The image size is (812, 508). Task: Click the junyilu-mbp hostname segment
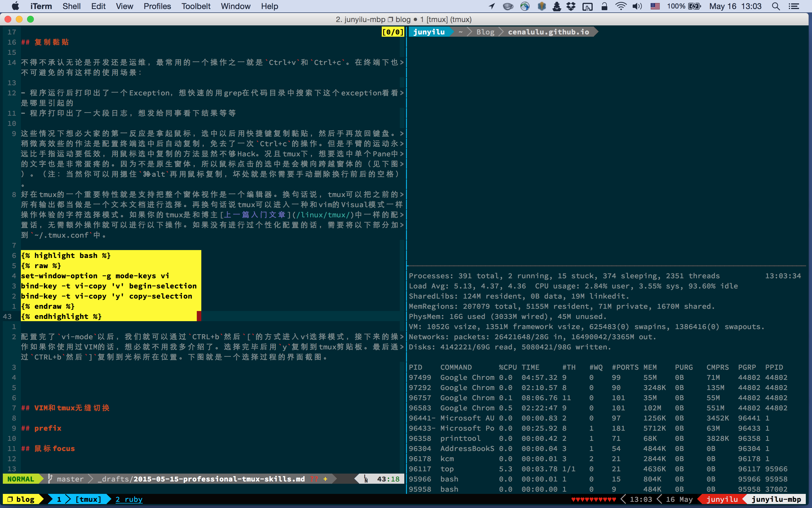coord(776,499)
